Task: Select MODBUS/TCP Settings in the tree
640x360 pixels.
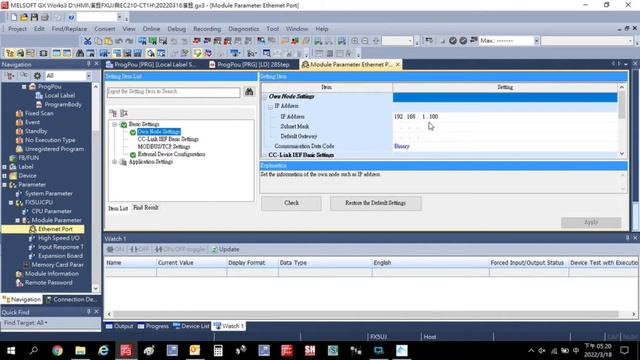Action: [x=164, y=147]
